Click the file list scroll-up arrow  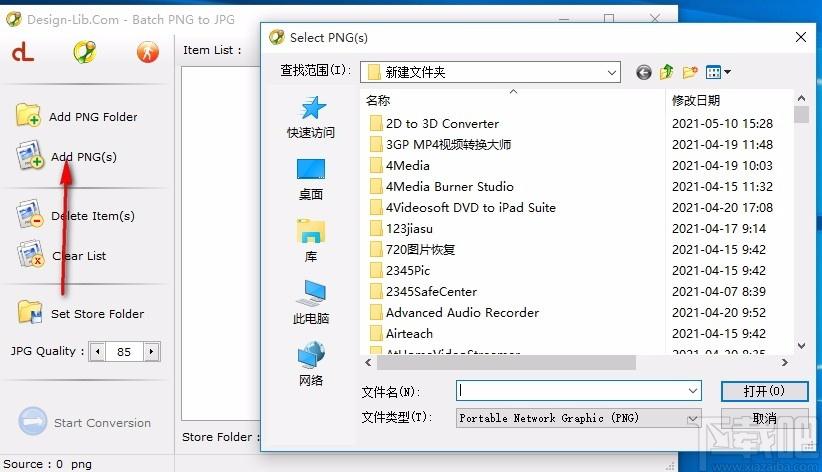801,98
